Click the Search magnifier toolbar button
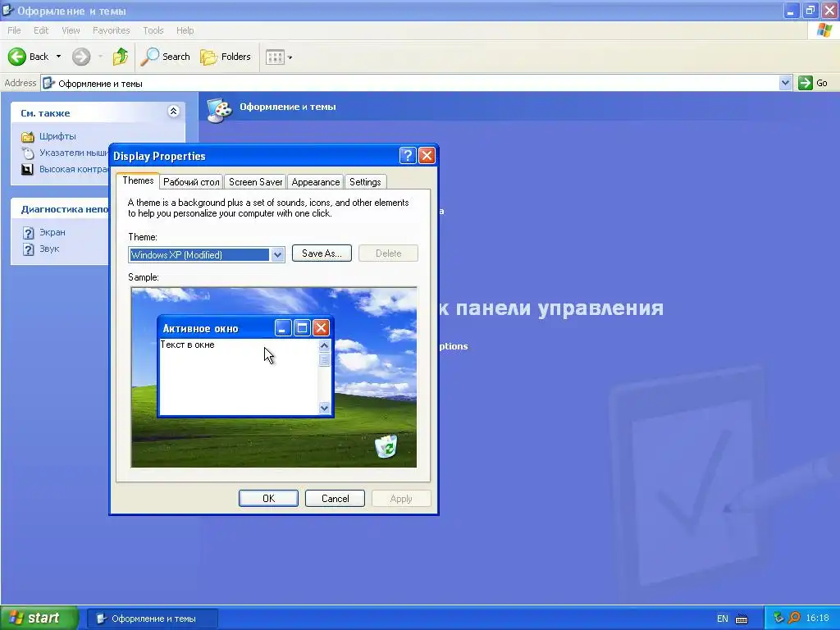The height and width of the screenshot is (630, 840). [166, 57]
